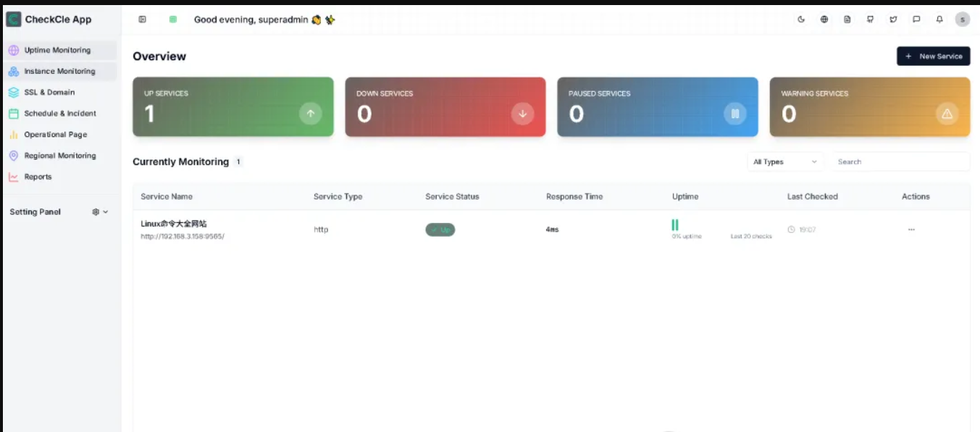Click the Down Services card arrow icon
The width and height of the screenshot is (980, 432).
click(x=522, y=114)
